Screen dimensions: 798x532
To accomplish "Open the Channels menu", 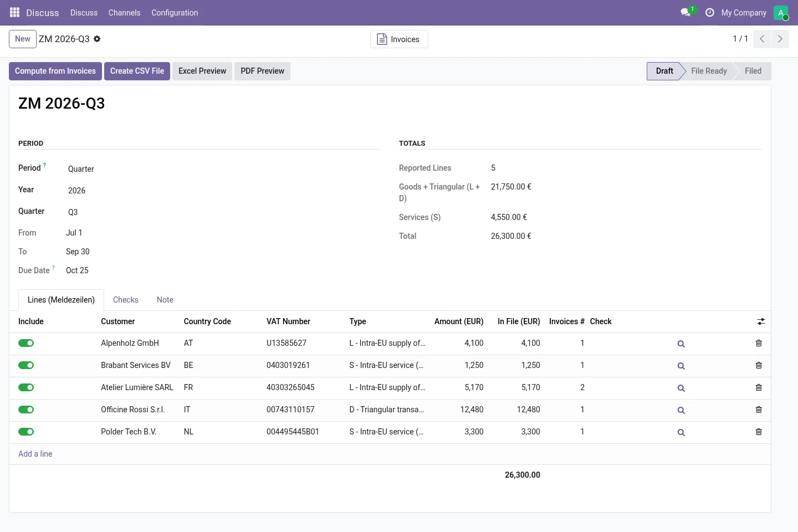I will point(124,12).
